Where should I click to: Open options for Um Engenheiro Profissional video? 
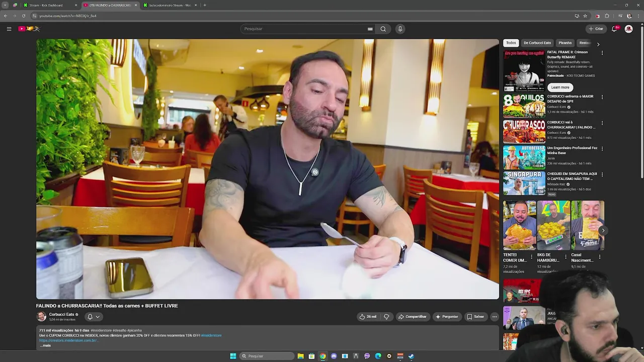(x=602, y=149)
